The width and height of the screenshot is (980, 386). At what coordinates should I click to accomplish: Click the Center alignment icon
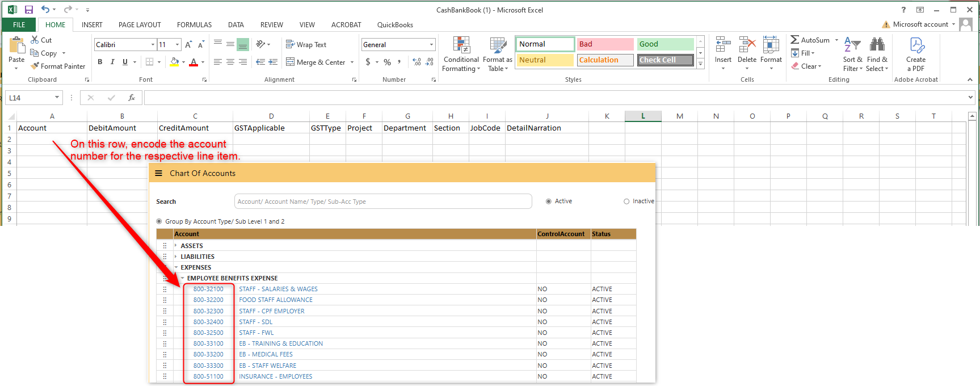230,62
